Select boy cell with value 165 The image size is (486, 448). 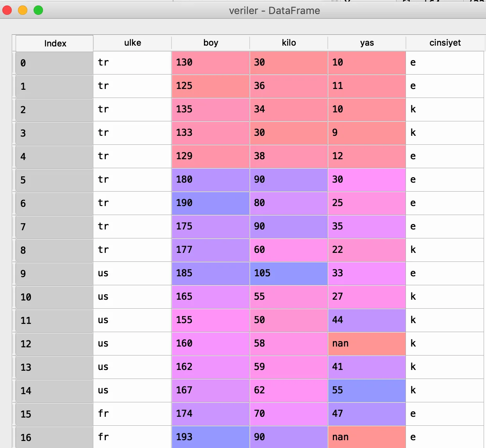point(211,297)
